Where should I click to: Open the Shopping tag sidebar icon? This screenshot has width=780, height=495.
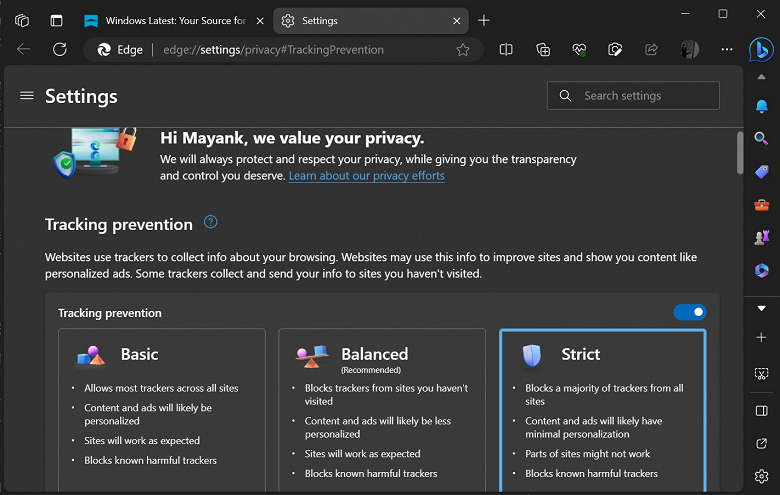coord(761,171)
